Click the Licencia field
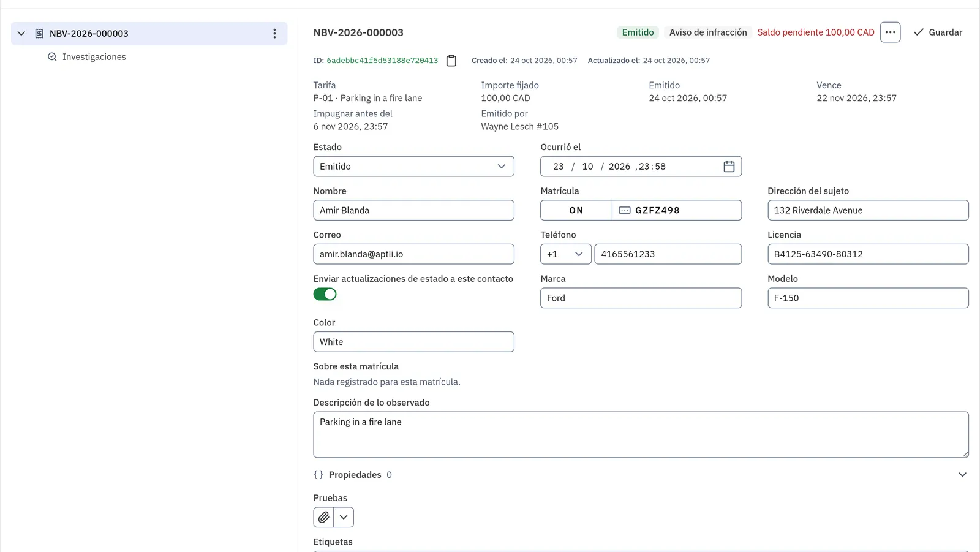980x552 pixels. (x=868, y=254)
